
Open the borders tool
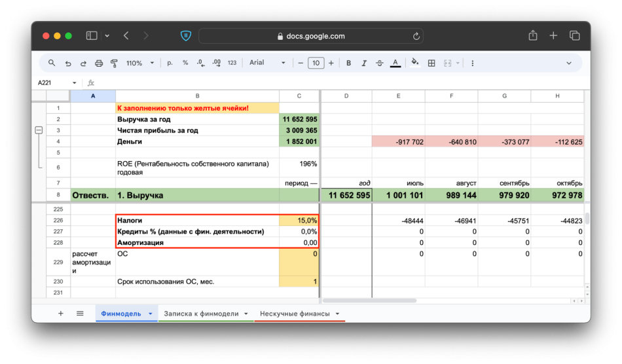click(x=431, y=64)
